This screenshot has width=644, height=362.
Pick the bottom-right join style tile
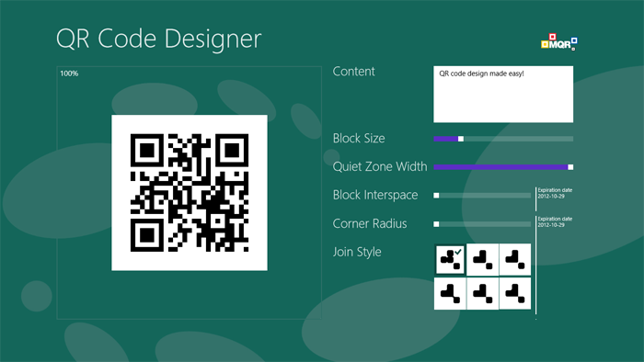515,293
